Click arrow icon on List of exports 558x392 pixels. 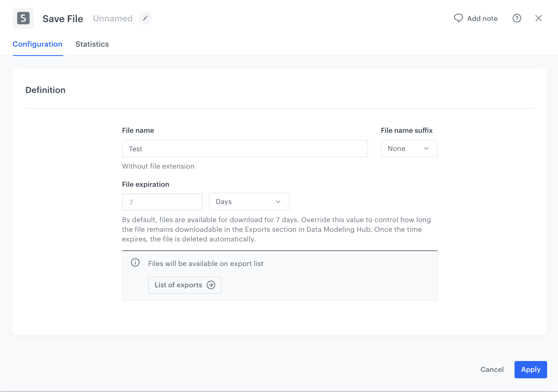click(211, 285)
